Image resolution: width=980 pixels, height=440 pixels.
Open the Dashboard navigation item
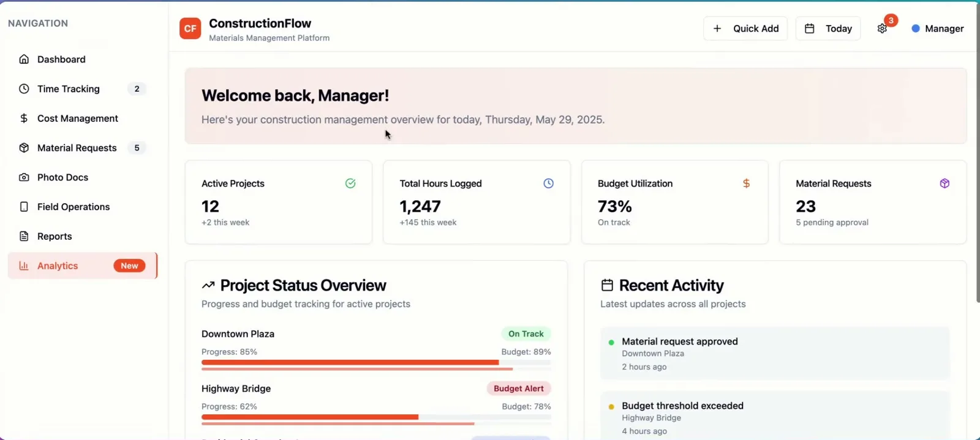83,59
